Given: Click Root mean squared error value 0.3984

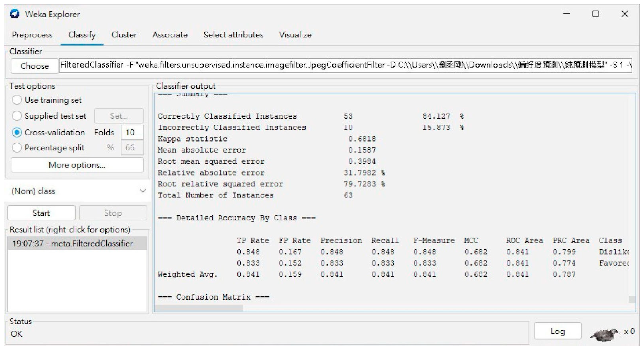Looking at the screenshot, I should click(362, 161).
